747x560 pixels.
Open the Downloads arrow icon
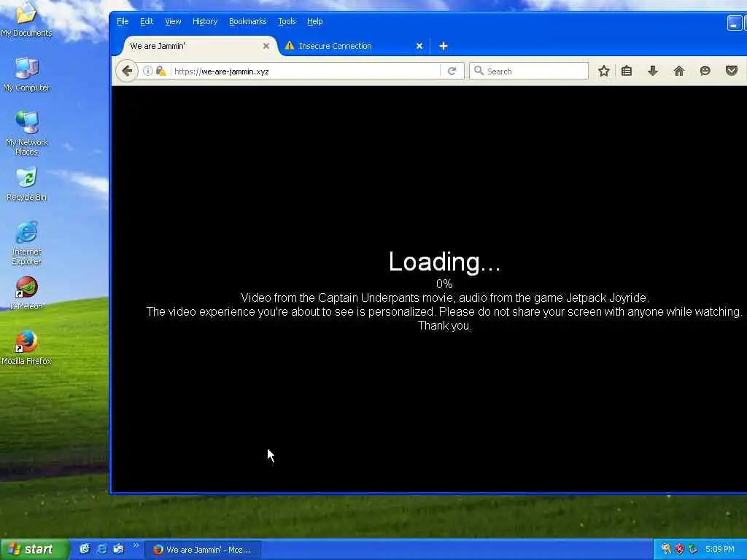click(x=653, y=71)
